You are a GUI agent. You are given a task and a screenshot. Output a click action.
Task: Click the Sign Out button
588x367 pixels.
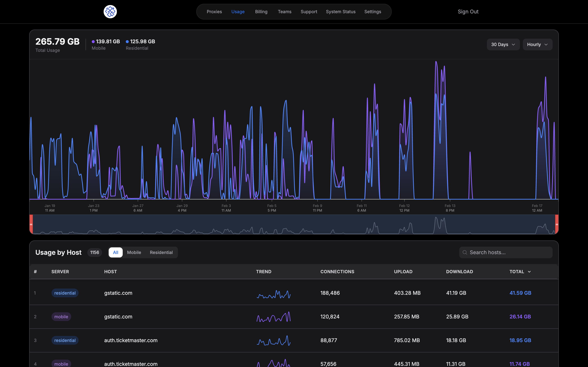point(468,11)
